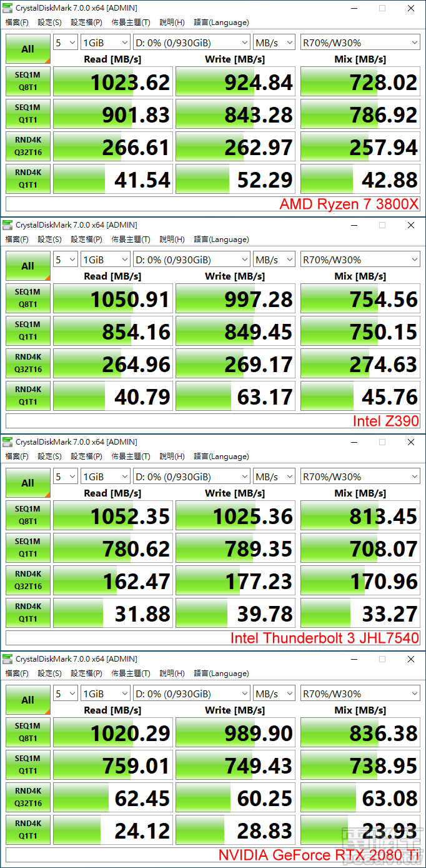Image resolution: width=426 pixels, height=868 pixels.
Task: Open 檔案(F) menu in Thunderbolt 3 window
Action: [x=17, y=457]
